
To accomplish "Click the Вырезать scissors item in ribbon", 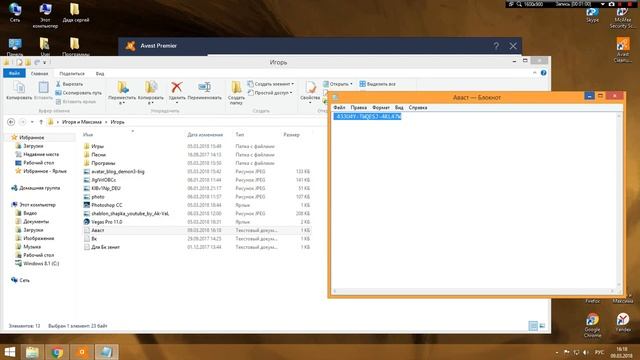I will [x=69, y=84].
